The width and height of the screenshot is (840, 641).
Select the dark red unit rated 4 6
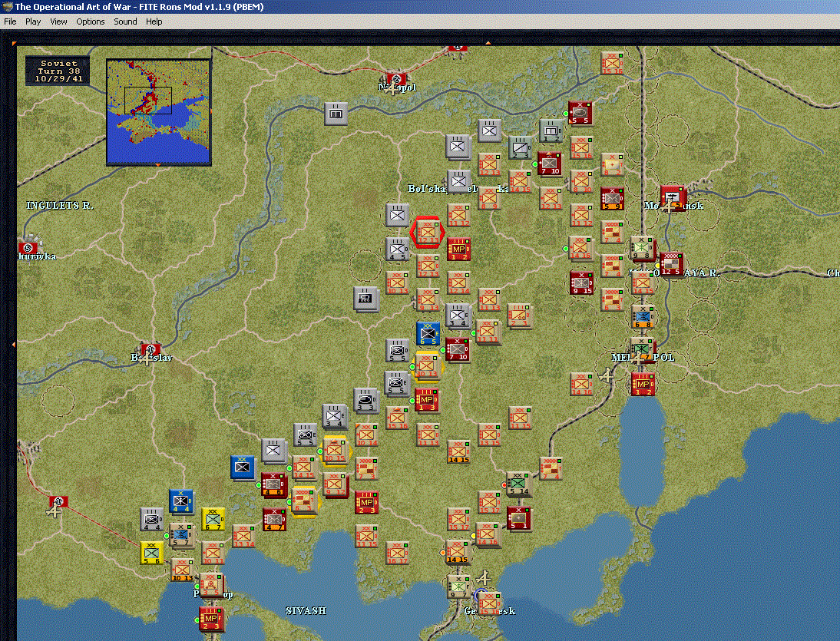pyautogui.click(x=273, y=484)
